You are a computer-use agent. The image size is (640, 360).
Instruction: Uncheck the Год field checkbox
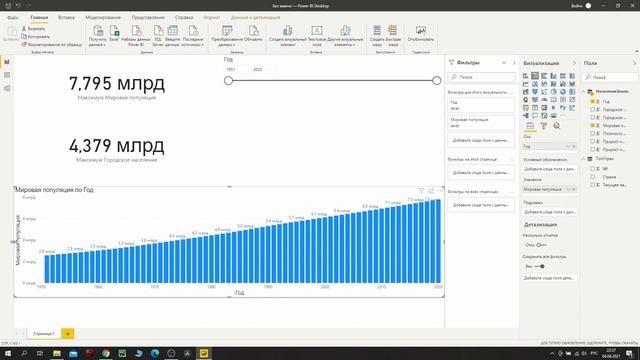tap(592, 101)
